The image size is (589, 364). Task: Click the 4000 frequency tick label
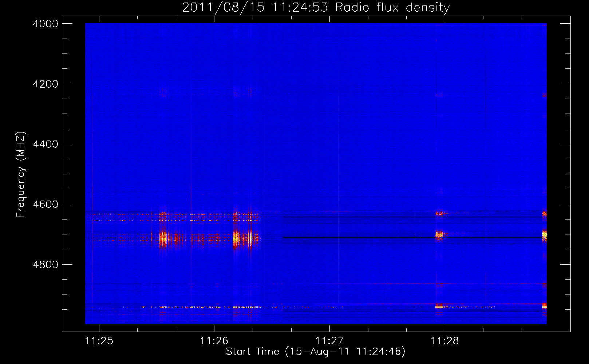(x=46, y=24)
